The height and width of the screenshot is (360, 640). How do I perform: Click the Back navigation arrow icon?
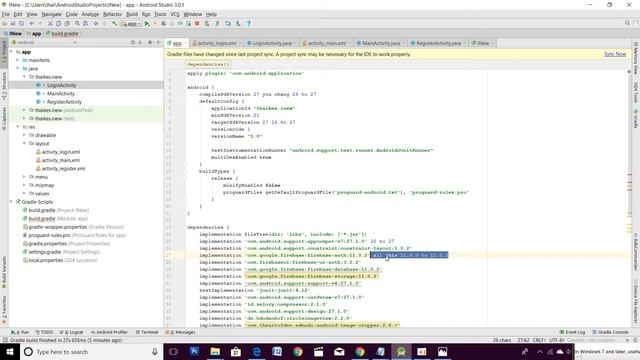click(96, 24)
